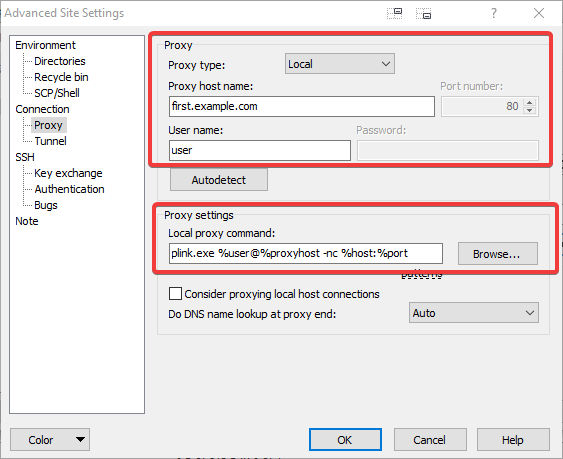Image resolution: width=563 pixels, height=459 pixels.
Task: Click the first title bar screenshot-tool icon
Action: click(x=395, y=13)
